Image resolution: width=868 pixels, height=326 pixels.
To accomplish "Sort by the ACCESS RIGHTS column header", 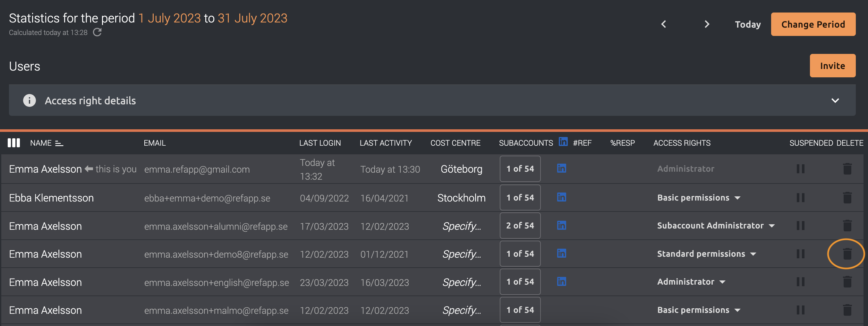I will pos(682,143).
